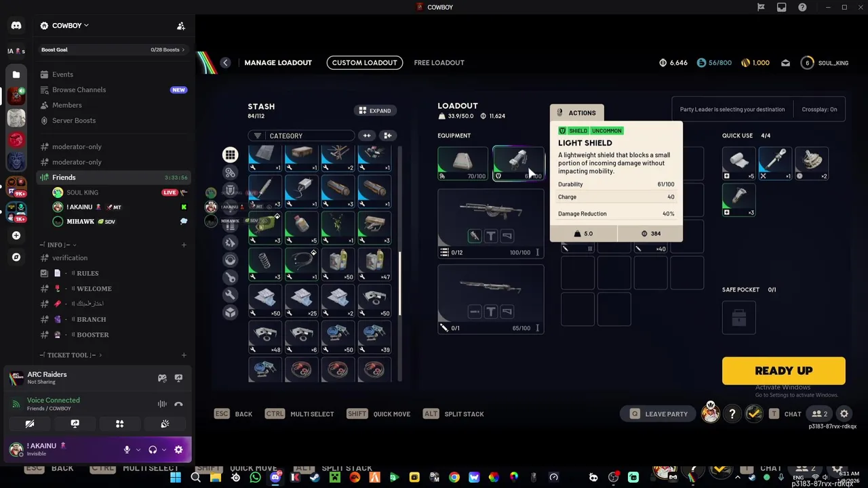Click the READY UP button

[784, 371]
